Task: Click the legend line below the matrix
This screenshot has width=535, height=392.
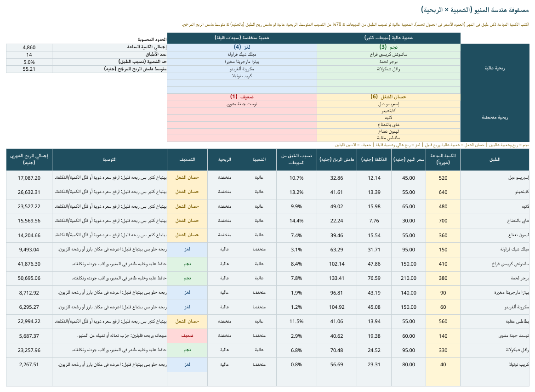Action: [432, 145]
